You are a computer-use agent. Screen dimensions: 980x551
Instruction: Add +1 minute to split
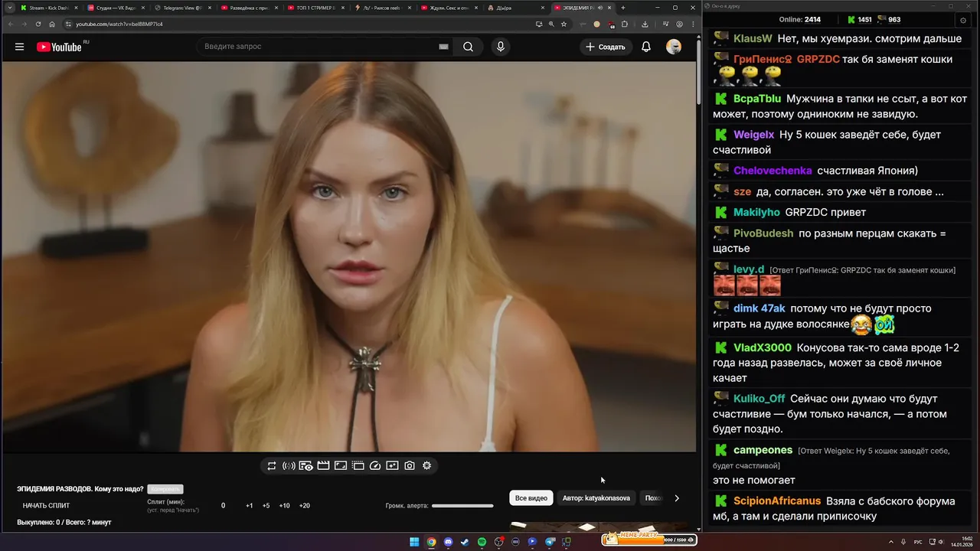(x=250, y=506)
